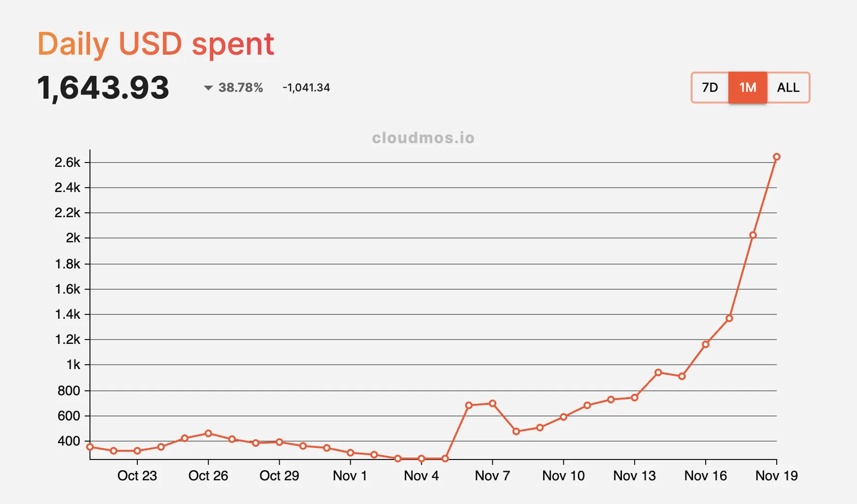Select the 1M time range
Viewport: 857px width, 504px height.
pos(747,88)
